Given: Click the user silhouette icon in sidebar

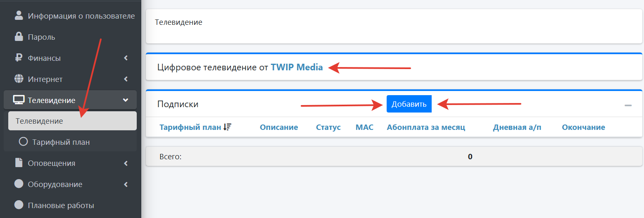Looking at the screenshot, I should tap(19, 16).
